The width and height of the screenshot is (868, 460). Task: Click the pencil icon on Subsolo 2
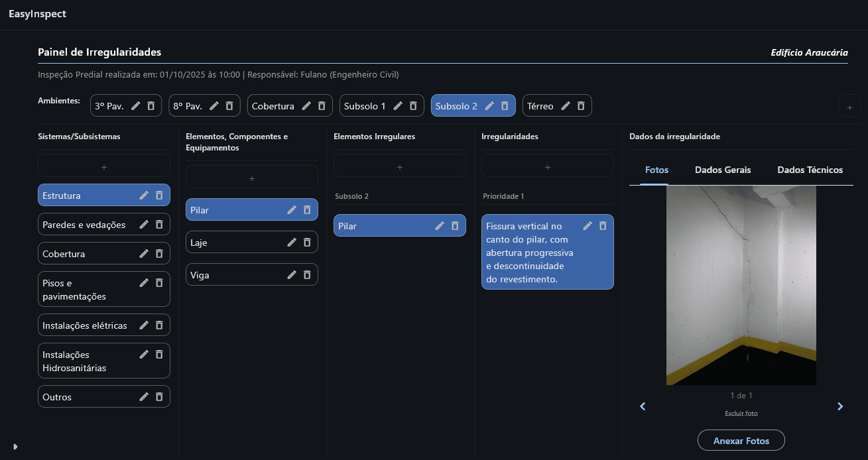click(x=489, y=106)
